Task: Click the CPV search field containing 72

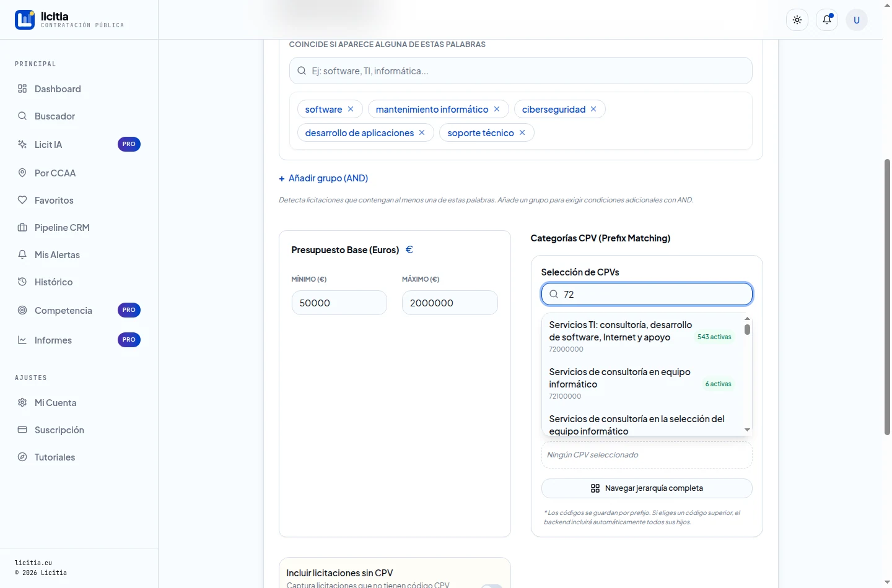Action: point(647,294)
